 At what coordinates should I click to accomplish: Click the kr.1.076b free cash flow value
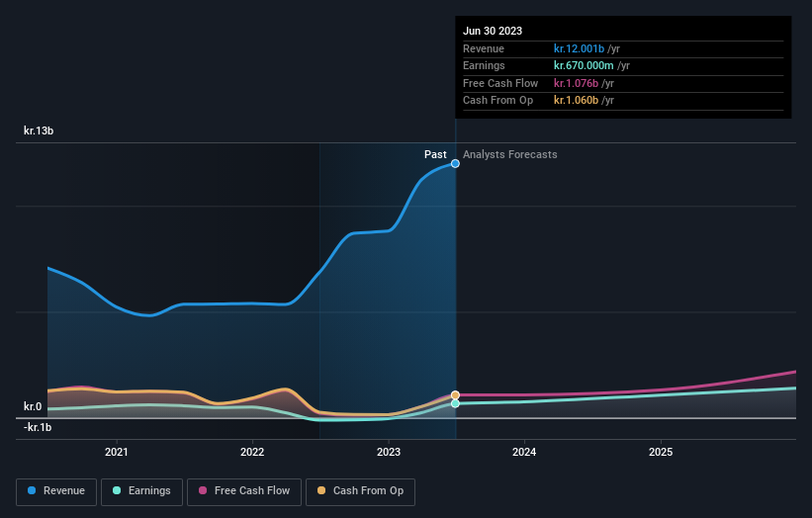(576, 83)
